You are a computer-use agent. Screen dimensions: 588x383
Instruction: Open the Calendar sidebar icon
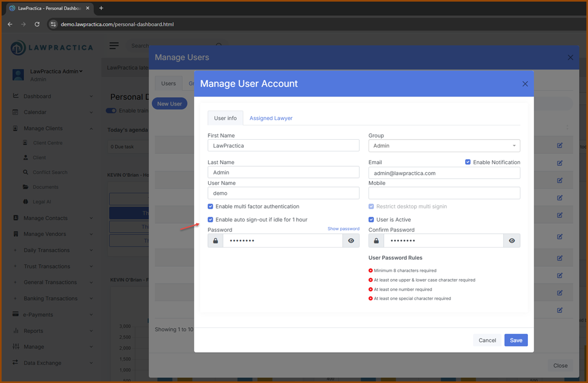tap(15, 112)
